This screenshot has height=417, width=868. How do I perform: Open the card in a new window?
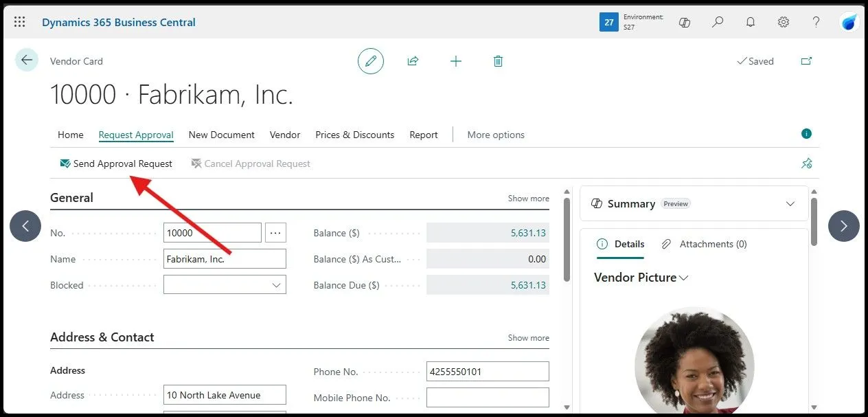pos(807,61)
